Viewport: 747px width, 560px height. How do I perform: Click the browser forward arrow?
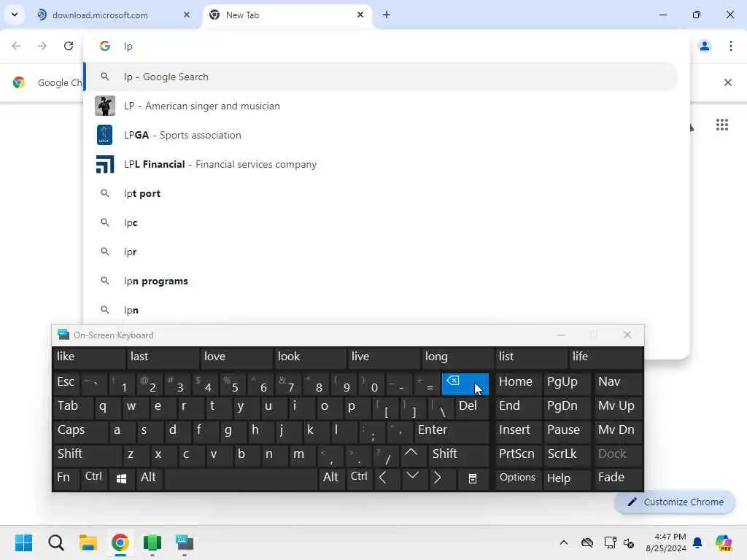[x=42, y=46]
